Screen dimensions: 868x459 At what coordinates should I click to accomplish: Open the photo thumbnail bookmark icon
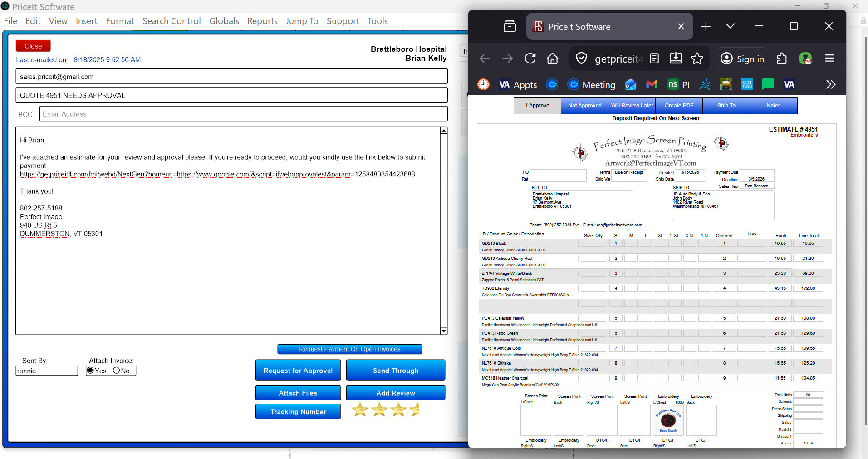pos(726,84)
